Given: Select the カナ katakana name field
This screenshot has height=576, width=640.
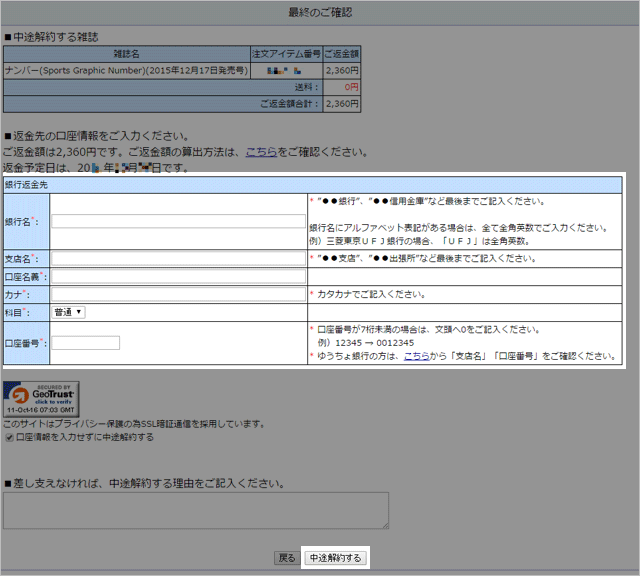Looking at the screenshot, I should (178, 294).
